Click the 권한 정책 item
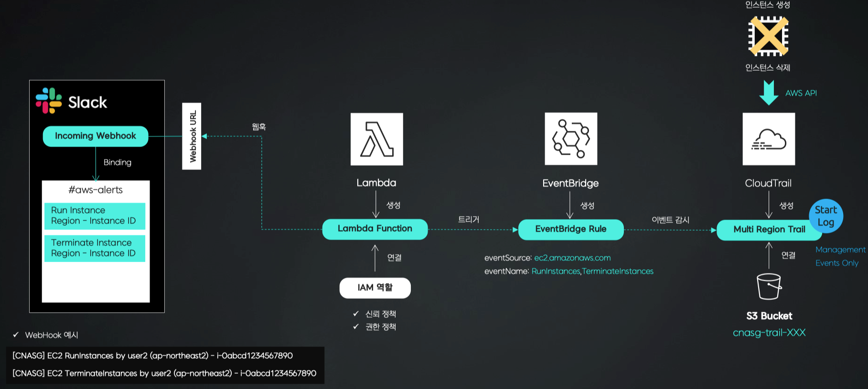Screen dimensions: 868x389 tap(381, 327)
